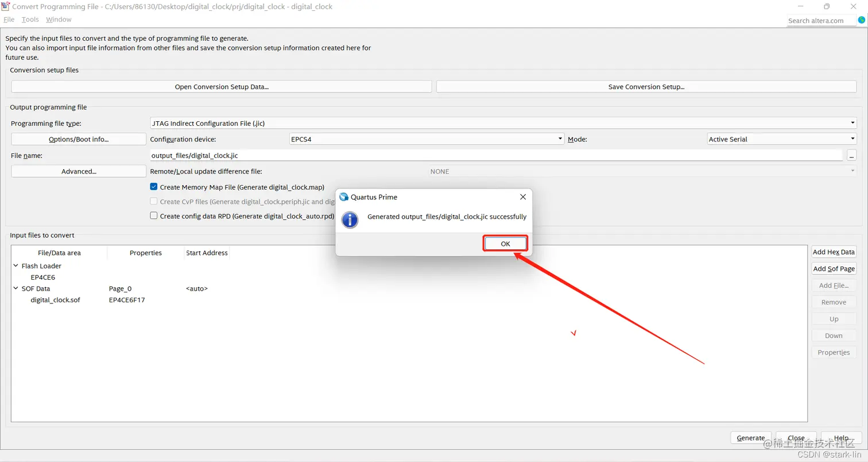Close the Quartus Prime message dialog

coord(522,197)
